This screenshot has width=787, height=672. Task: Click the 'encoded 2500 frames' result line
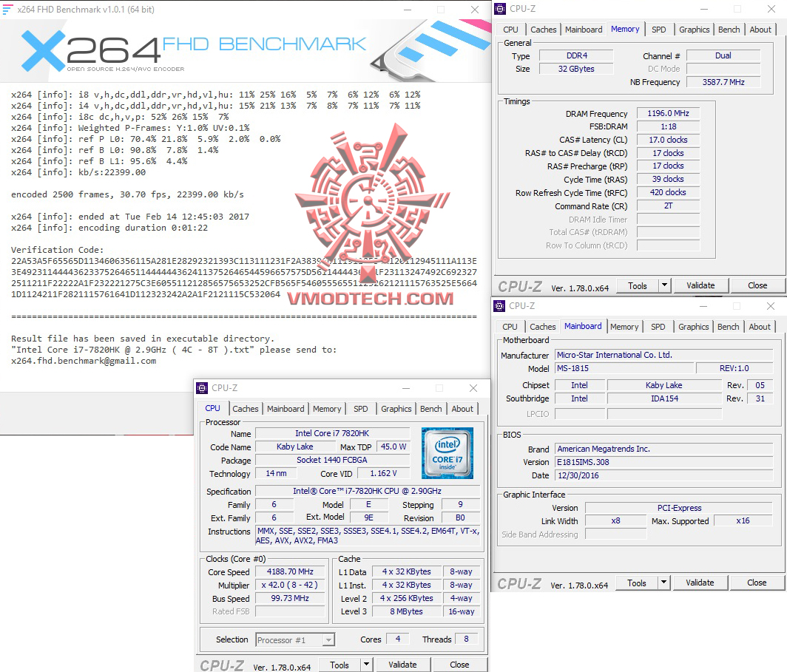[x=127, y=194]
